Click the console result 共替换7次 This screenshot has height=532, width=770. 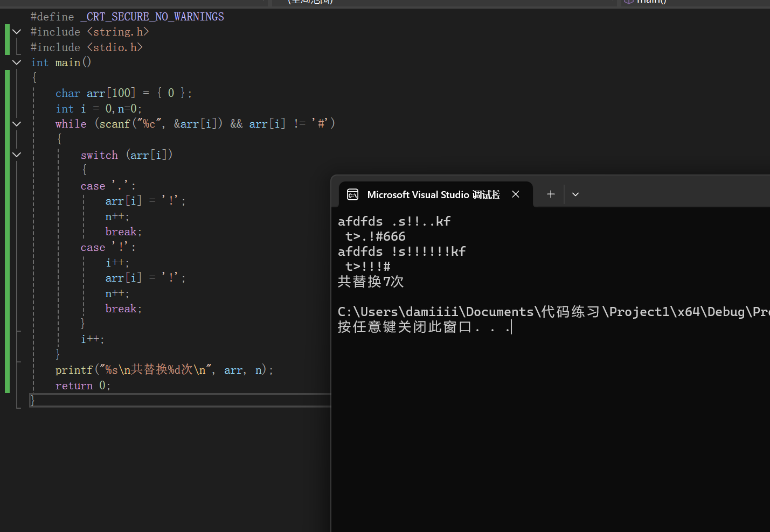(371, 282)
